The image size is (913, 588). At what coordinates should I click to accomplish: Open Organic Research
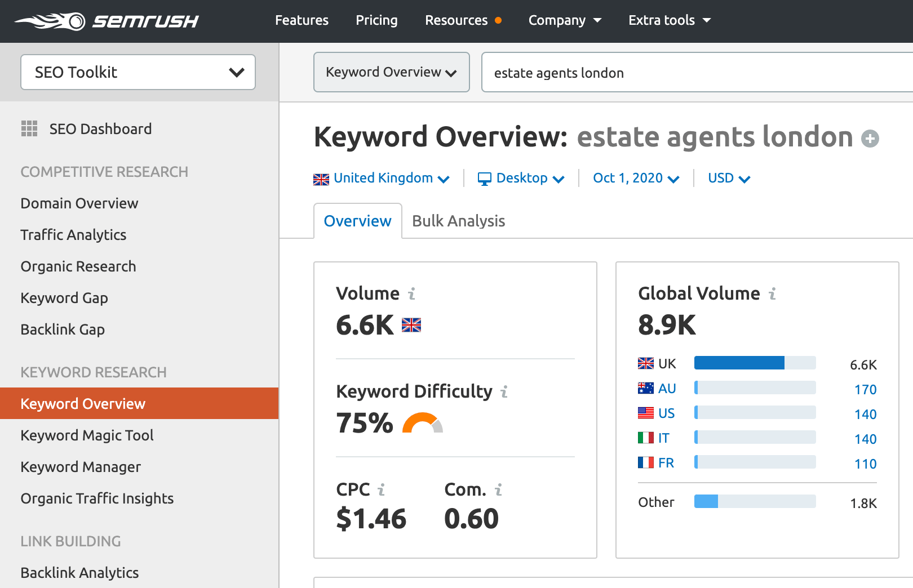[78, 266]
